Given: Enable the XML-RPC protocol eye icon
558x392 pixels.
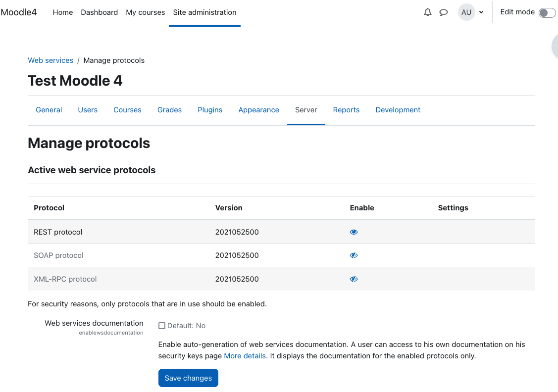Looking at the screenshot, I should click(354, 279).
